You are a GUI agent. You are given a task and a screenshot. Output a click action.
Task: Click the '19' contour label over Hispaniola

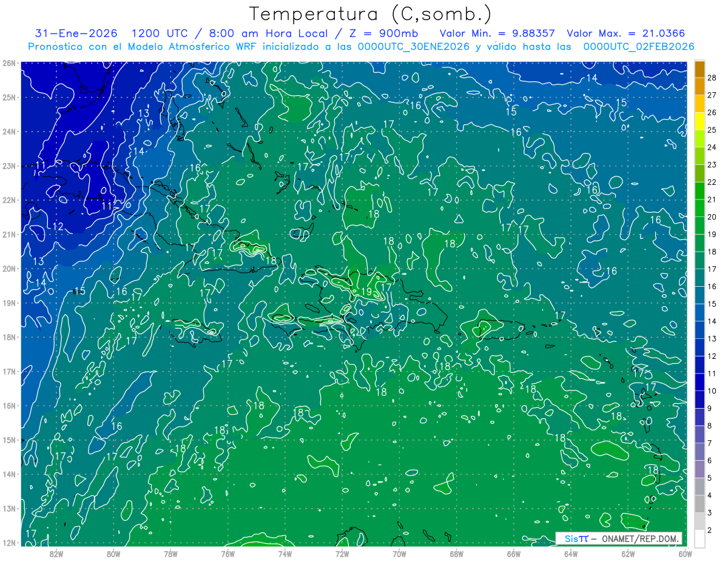[x=366, y=292]
